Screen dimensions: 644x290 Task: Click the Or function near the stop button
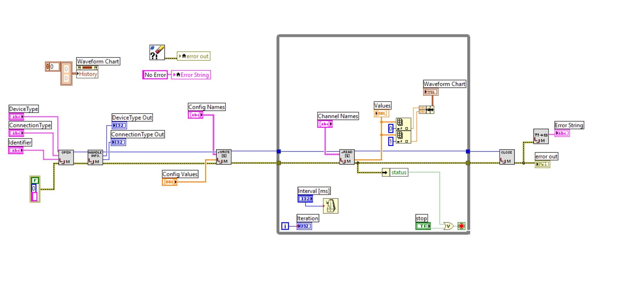pos(448,226)
